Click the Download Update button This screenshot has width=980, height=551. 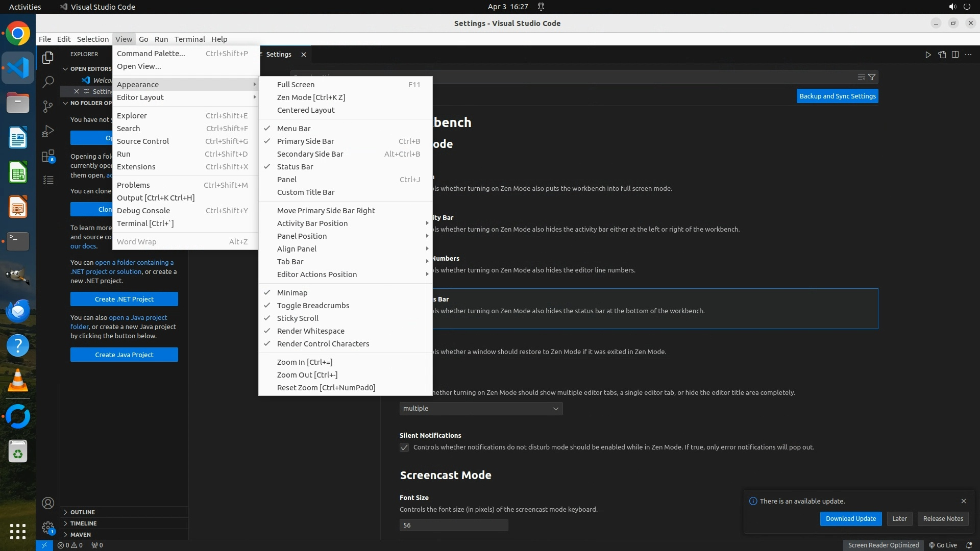pos(850,518)
